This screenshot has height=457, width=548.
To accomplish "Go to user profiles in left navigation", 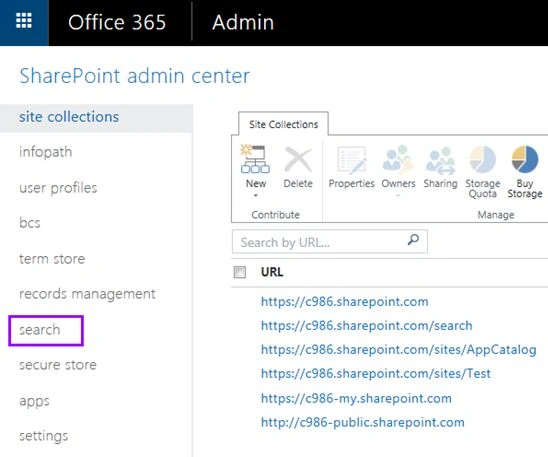I will pyautogui.click(x=58, y=188).
